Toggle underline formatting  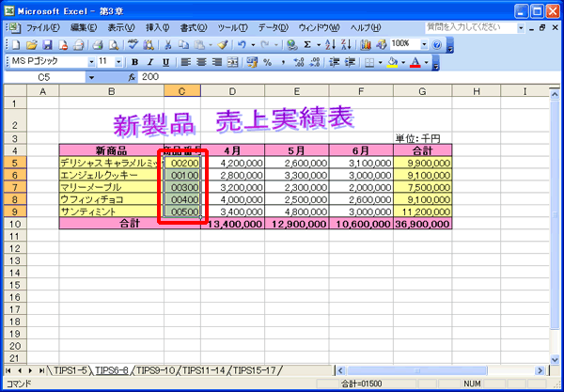point(165,62)
